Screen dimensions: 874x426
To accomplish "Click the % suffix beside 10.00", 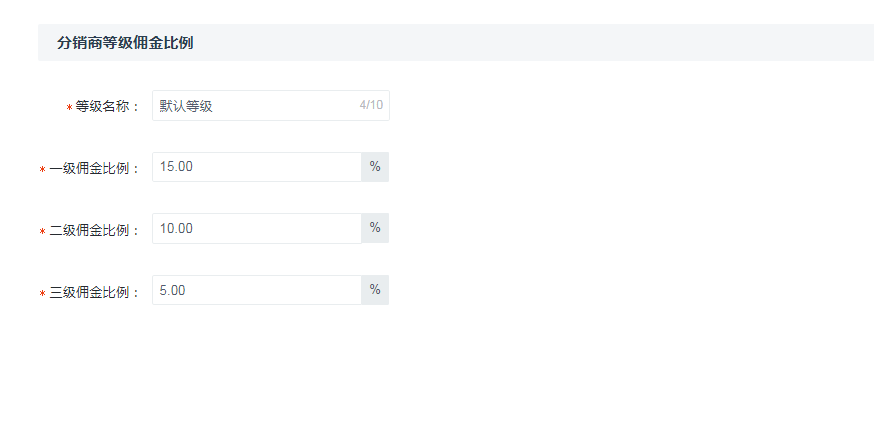I will pos(375,229).
